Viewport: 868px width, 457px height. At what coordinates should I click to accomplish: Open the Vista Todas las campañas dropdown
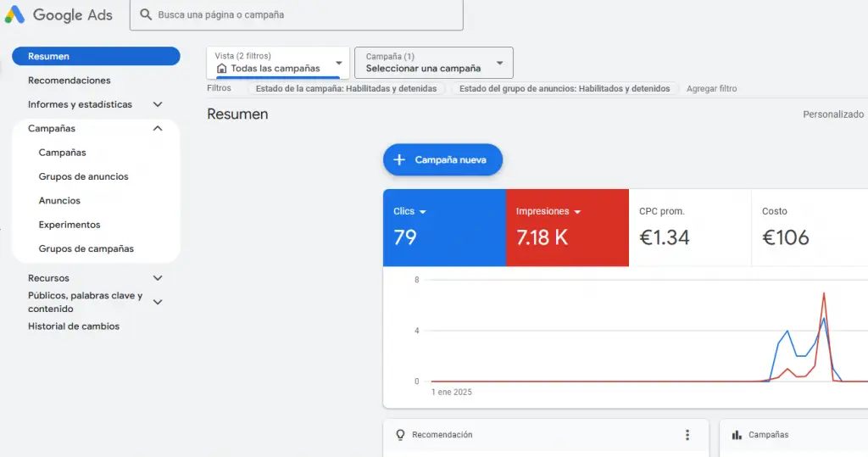pos(338,63)
